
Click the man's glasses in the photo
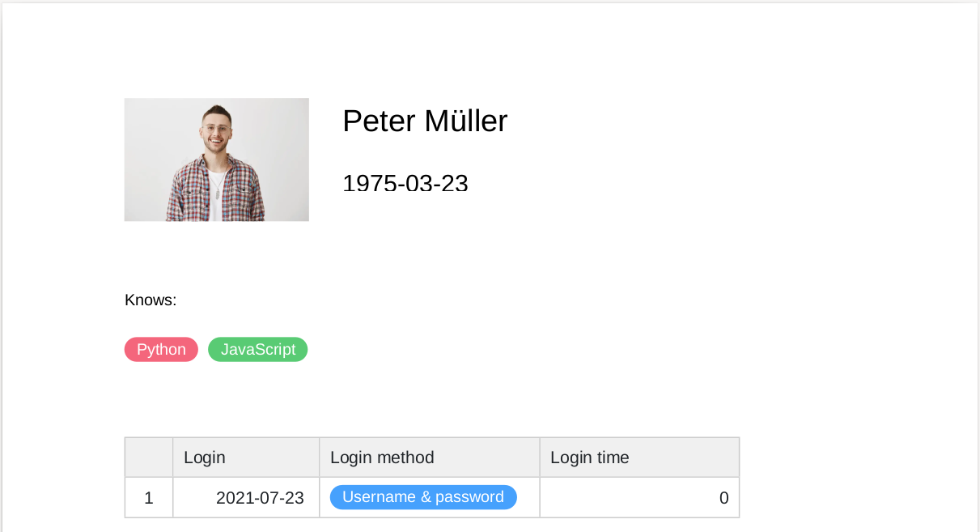tap(216, 129)
